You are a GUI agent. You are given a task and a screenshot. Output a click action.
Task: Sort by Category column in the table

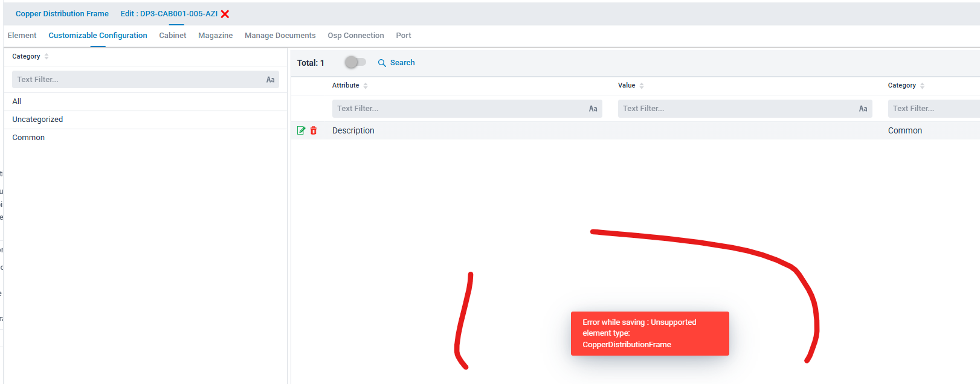coord(901,86)
